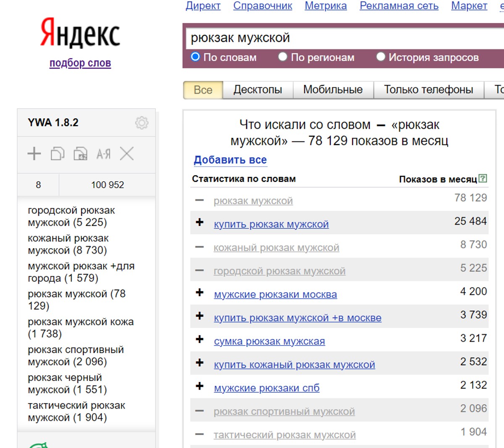504x448 pixels.
Task: Open the greyed 'рюкзак мужской' query link
Action: point(253,201)
